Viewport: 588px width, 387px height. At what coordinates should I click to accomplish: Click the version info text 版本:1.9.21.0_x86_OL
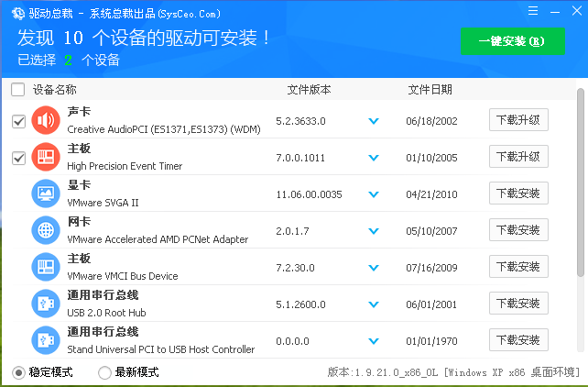tap(383, 372)
